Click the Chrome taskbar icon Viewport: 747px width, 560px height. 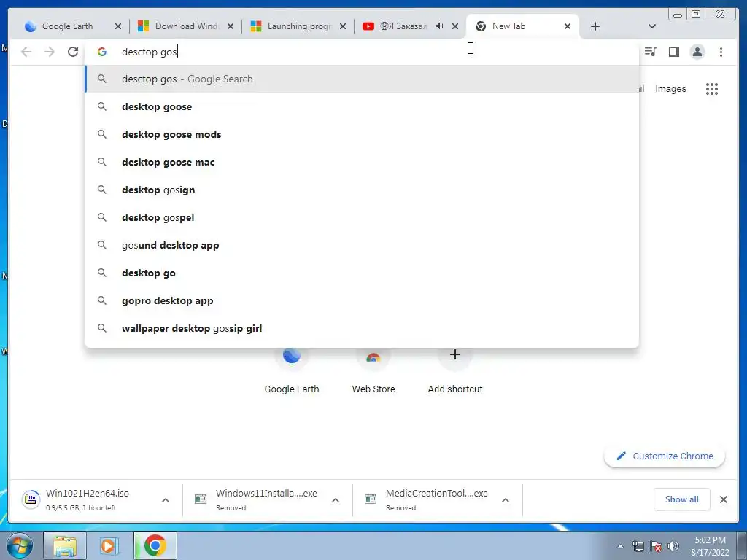click(155, 545)
